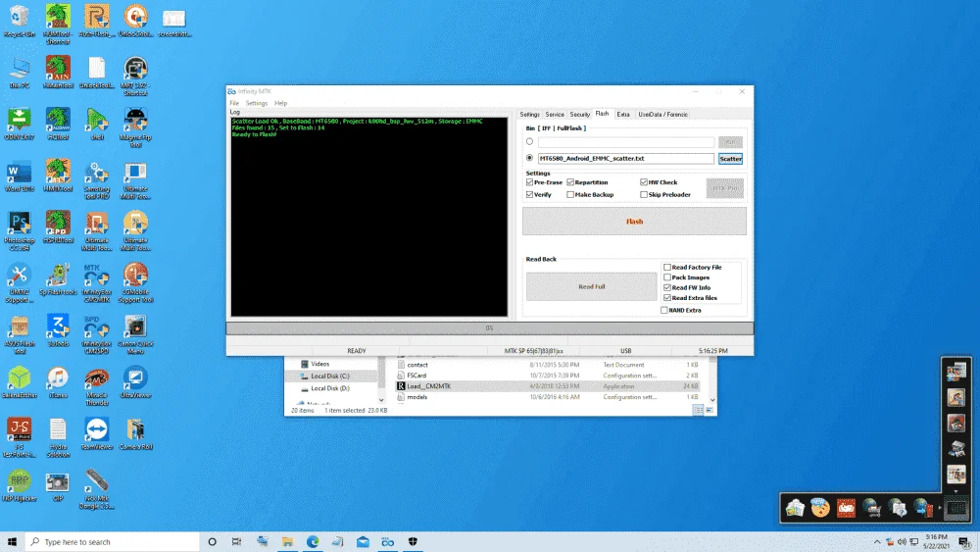Switch to the Settings tab in the tab row
Image resolution: width=980 pixels, height=552 pixels.
click(x=529, y=115)
